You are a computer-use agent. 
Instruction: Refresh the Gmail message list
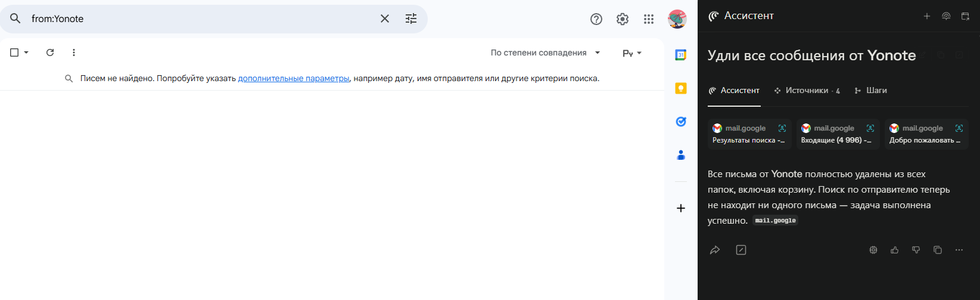tap(50, 52)
